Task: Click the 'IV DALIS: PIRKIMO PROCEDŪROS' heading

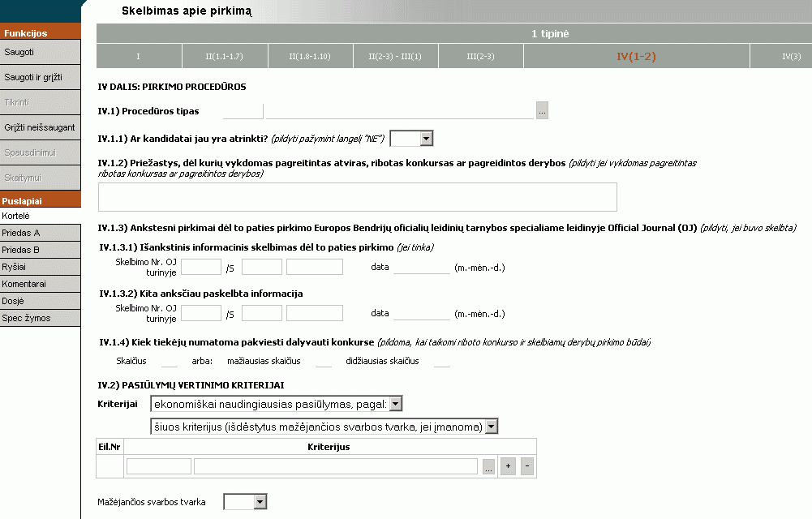Action: [172, 87]
